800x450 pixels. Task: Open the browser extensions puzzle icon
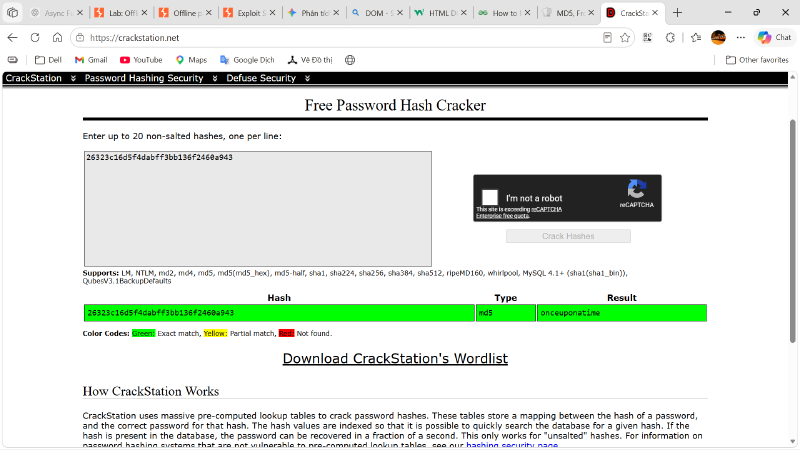(x=670, y=37)
